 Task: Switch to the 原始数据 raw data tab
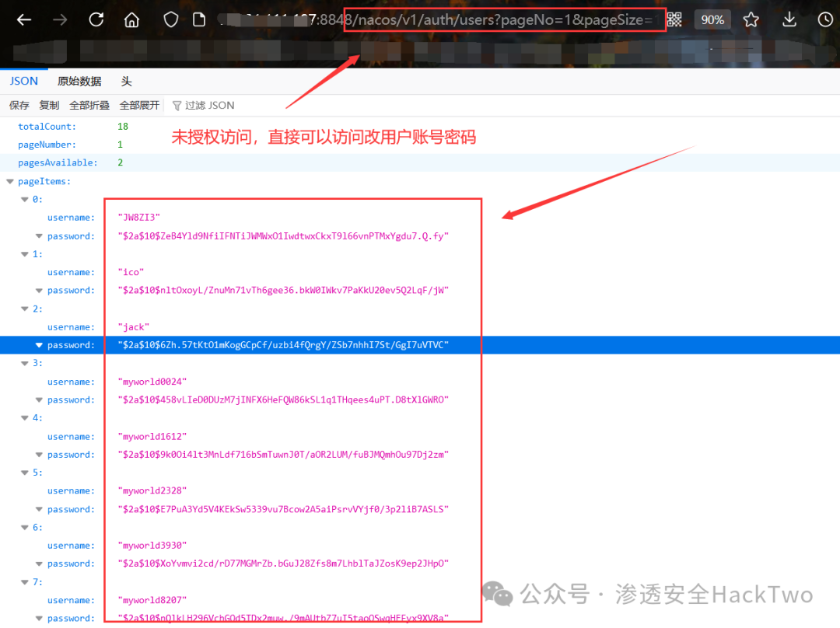pyautogui.click(x=79, y=82)
